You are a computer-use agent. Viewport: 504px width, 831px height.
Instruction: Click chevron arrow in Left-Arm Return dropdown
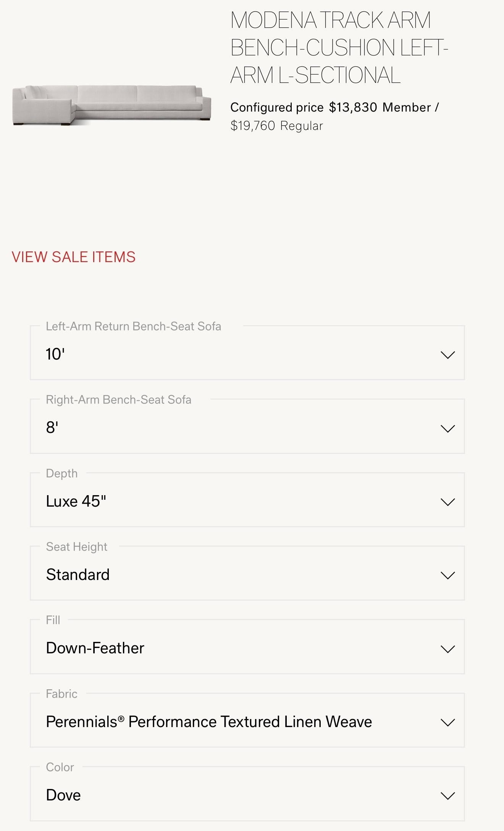click(447, 355)
